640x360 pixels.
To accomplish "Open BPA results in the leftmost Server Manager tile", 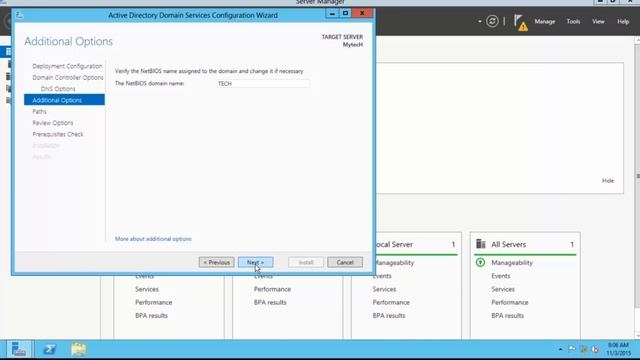I will click(151, 316).
